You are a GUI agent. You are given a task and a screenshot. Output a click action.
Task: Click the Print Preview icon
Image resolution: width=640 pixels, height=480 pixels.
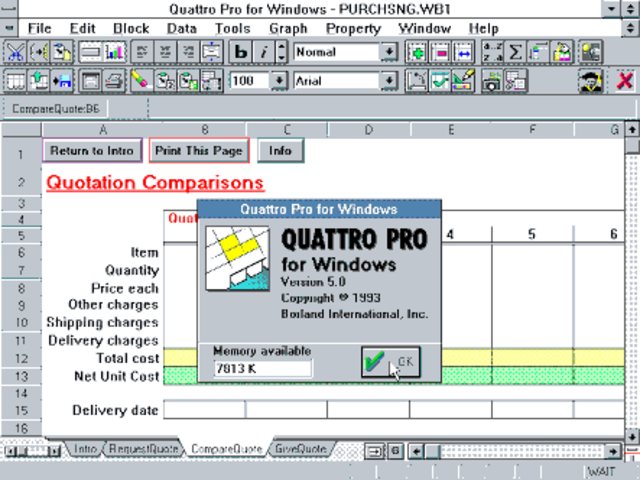coord(90,81)
